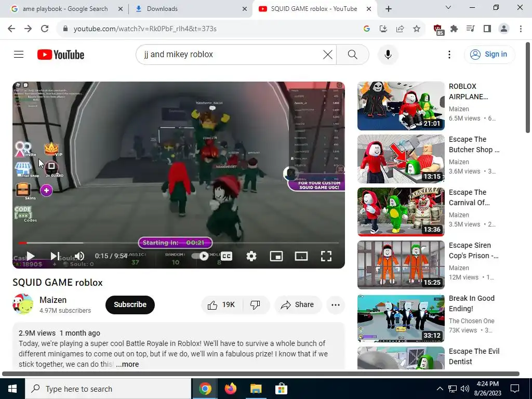Click the taskbar search box
The height and width of the screenshot is (399, 532).
(108, 389)
